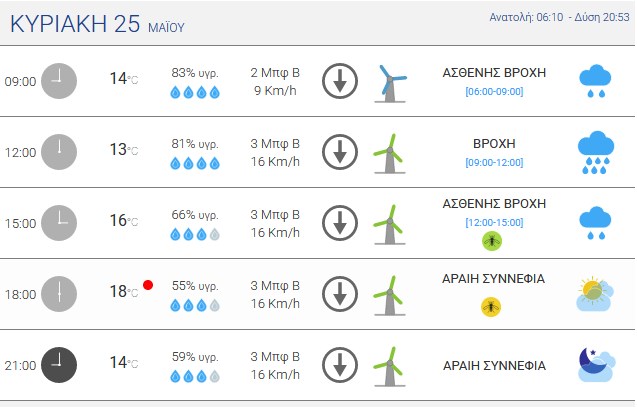This screenshot has width=637, height=407.
Task: Click the humidity droplets under 83% υγρ.
Action: (x=195, y=93)
